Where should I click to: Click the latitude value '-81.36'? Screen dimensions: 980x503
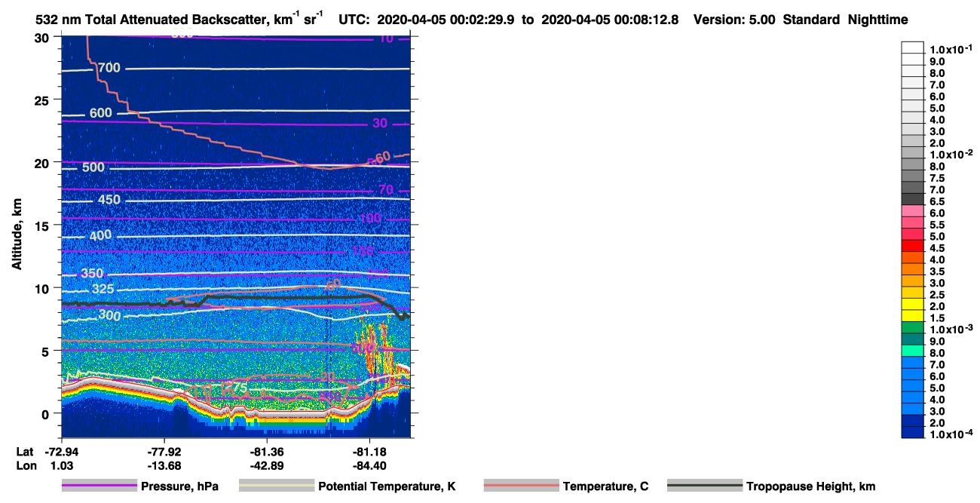coord(267,452)
